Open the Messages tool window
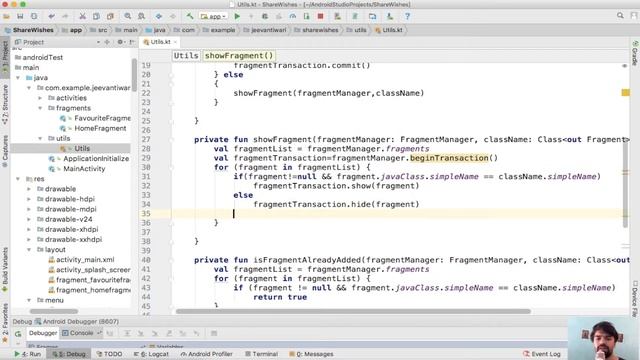This screenshot has height=360, width=640. pos(311,354)
